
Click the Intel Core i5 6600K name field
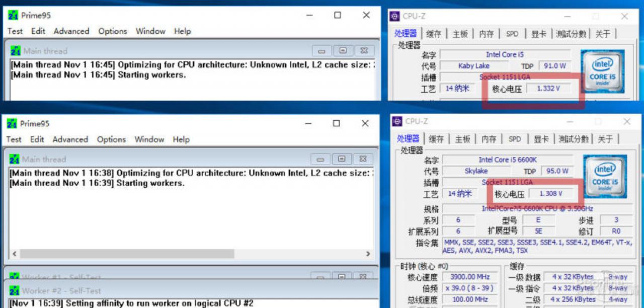coord(508,160)
